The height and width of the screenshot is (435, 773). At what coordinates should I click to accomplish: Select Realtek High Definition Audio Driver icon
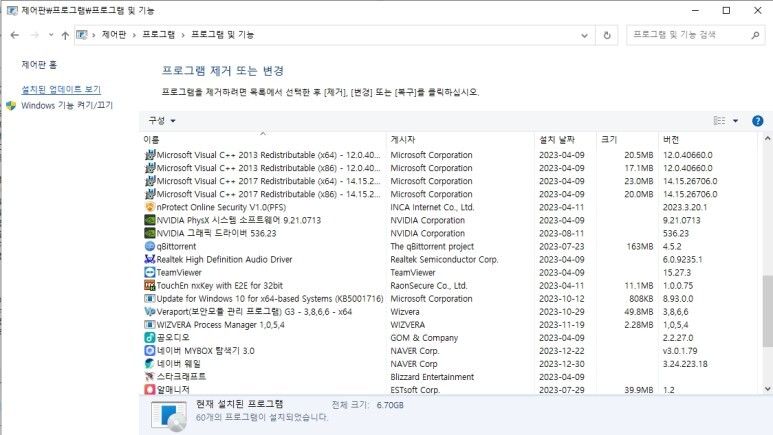[x=150, y=259]
